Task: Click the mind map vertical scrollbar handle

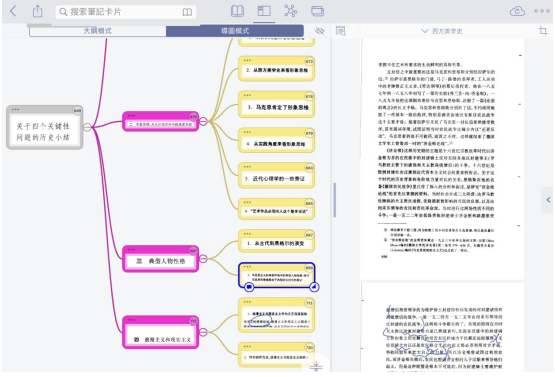Action: [x=334, y=200]
